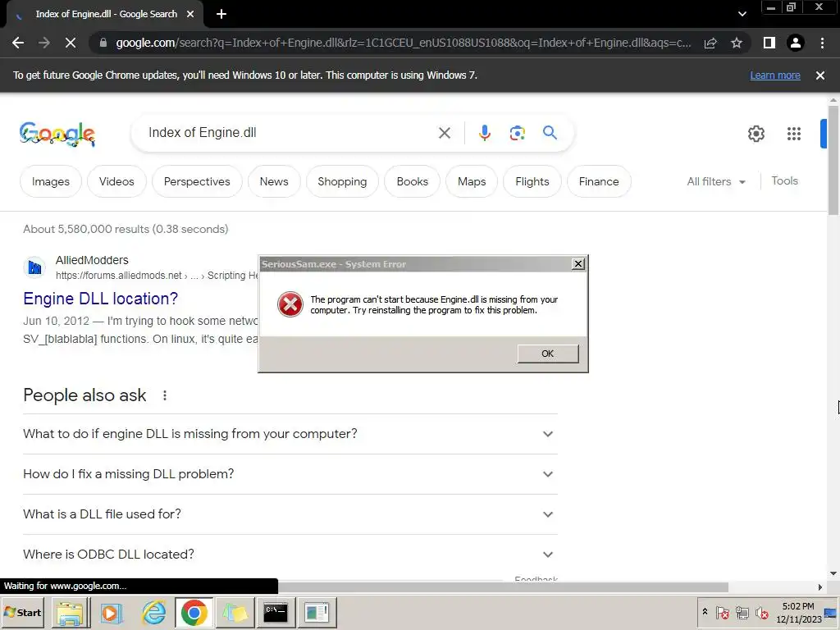Open the Learn more link
The width and height of the screenshot is (840, 630).
click(x=774, y=75)
